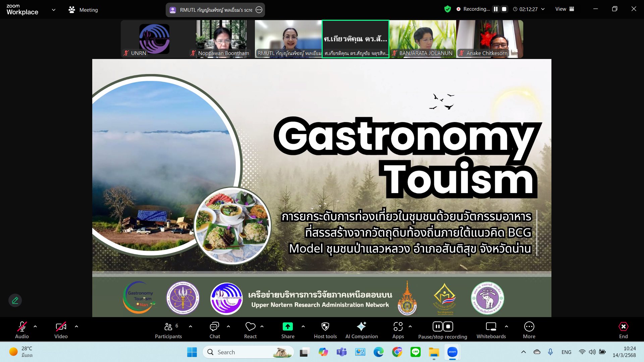Select the Meeting tab
Image resolution: width=644 pixels, height=362 pixels.
[83, 10]
